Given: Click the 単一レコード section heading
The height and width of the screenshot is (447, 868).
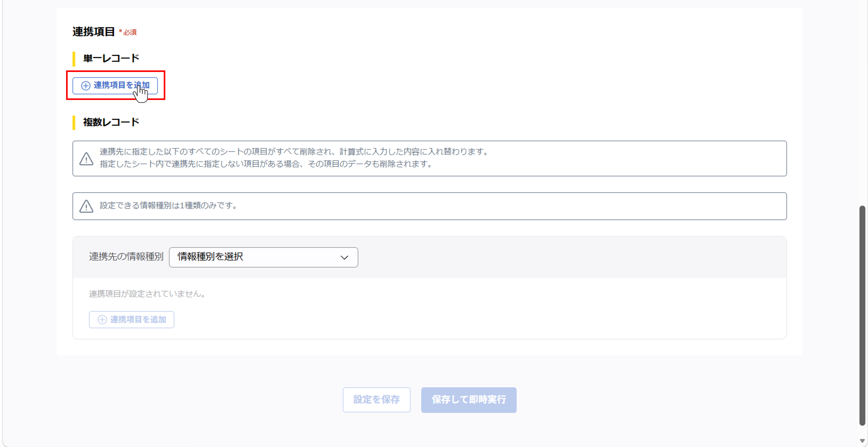Looking at the screenshot, I should 111,58.
